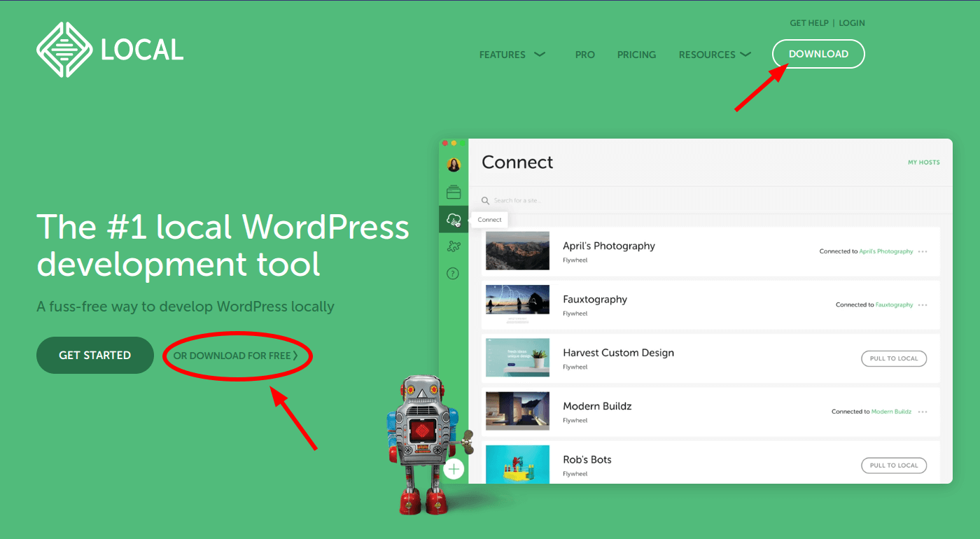Click the Connect cloud icon in the sidebar
The image size is (980, 539).
point(454,220)
